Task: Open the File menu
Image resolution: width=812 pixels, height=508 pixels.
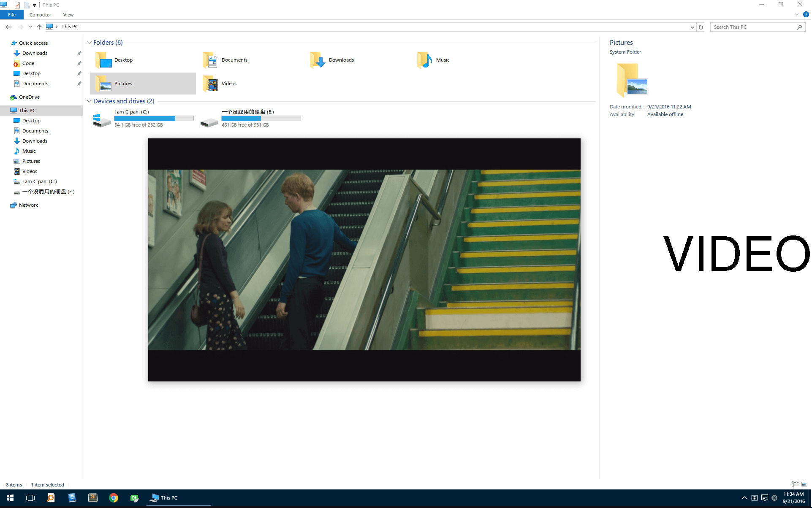Action: coord(12,15)
